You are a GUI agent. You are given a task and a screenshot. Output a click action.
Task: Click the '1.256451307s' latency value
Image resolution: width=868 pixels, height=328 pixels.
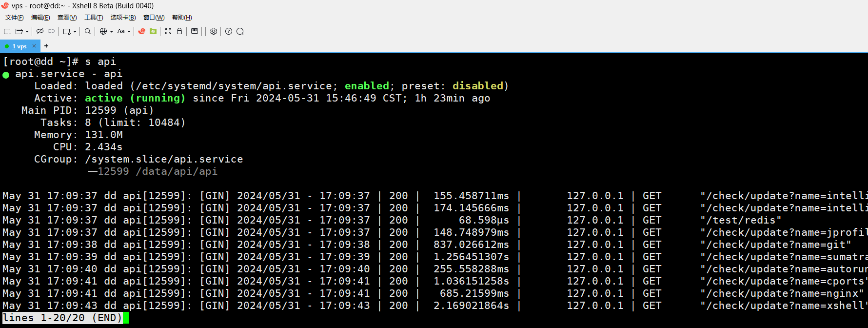[471, 257]
